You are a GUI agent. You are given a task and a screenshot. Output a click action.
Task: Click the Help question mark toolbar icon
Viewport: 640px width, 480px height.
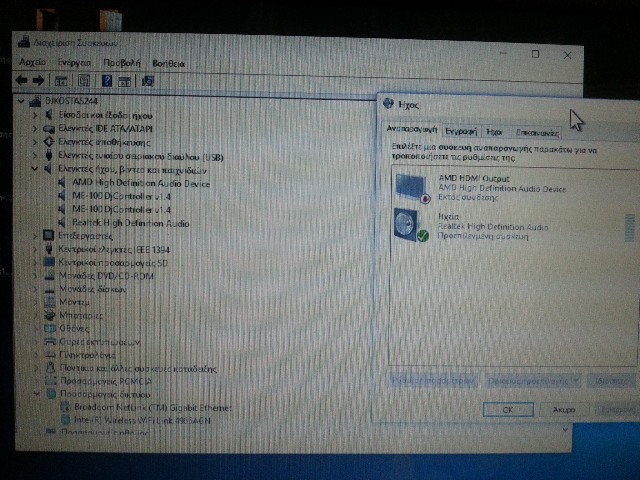[105, 80]
